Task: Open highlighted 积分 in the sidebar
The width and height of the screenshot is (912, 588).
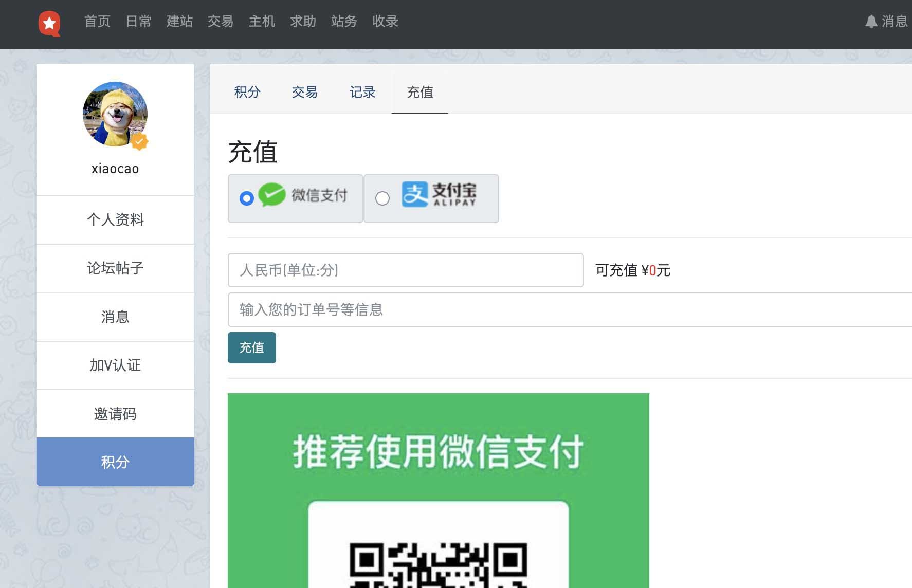Action: point(115,462)
